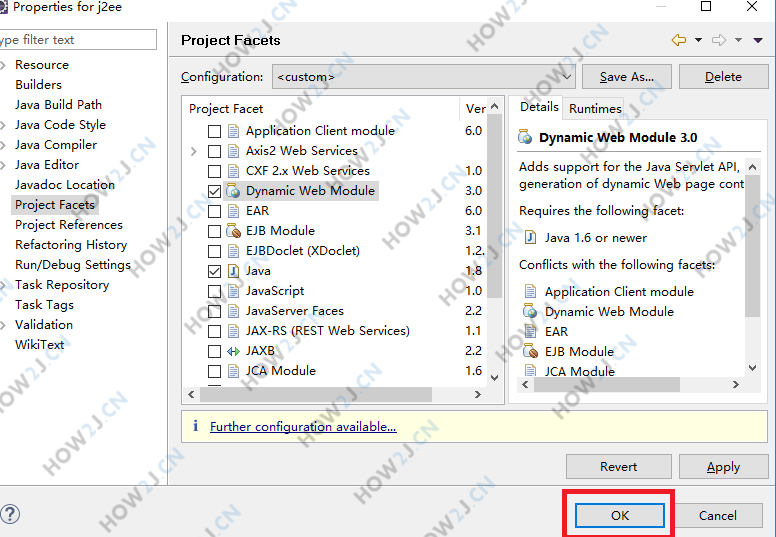This screenshot has height=537, width=776.
Task: Switch to the Details tab
Action: [x=538, y=107]
